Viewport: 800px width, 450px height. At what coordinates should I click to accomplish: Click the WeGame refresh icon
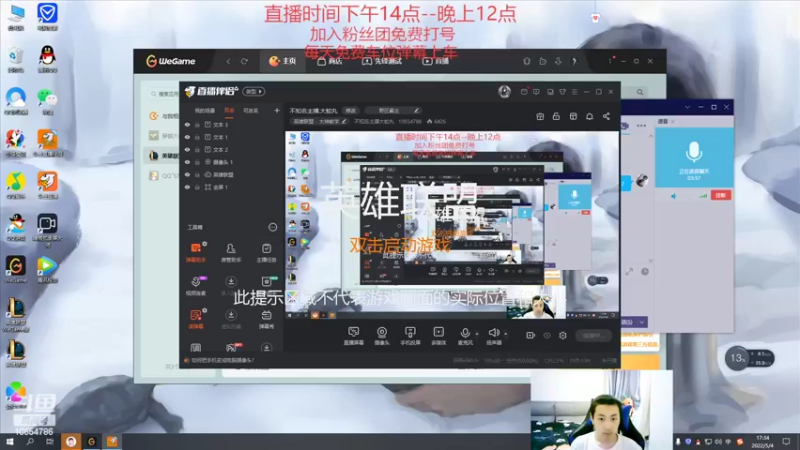244,61
